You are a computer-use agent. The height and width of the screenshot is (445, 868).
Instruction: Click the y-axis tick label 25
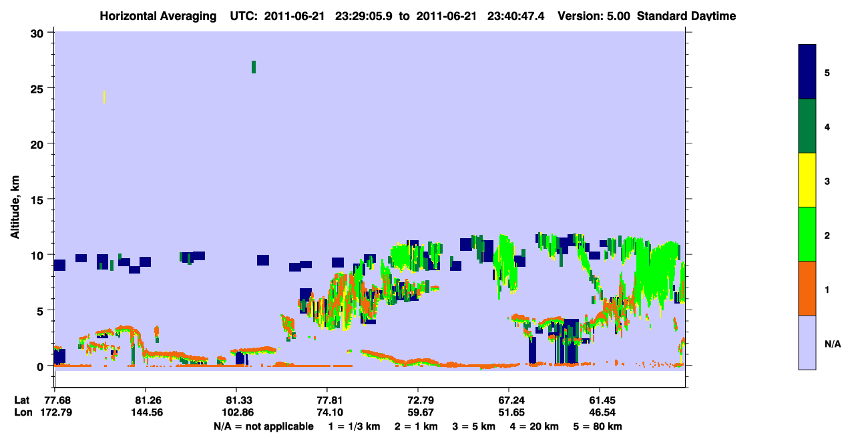point(39,89)
